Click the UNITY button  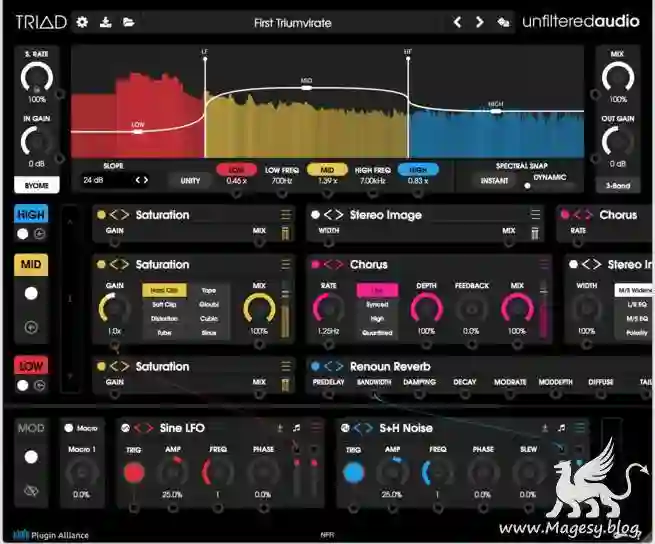[190, 180]
